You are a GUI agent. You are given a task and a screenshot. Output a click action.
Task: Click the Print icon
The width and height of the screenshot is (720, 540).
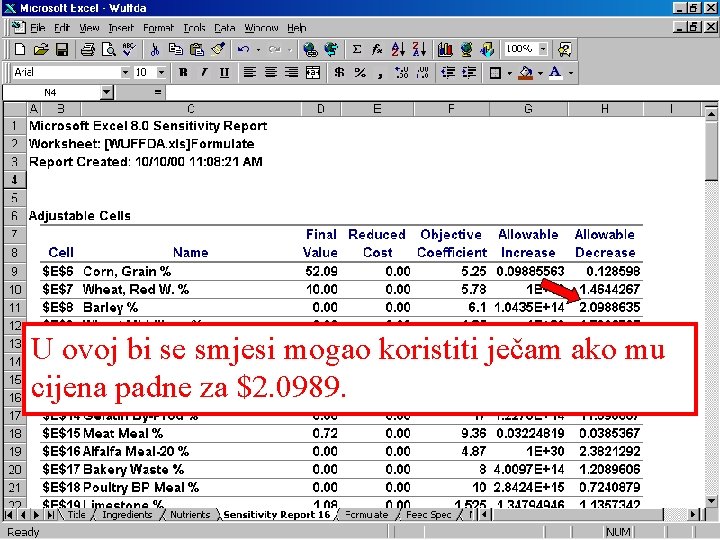(x=87, y=49)
